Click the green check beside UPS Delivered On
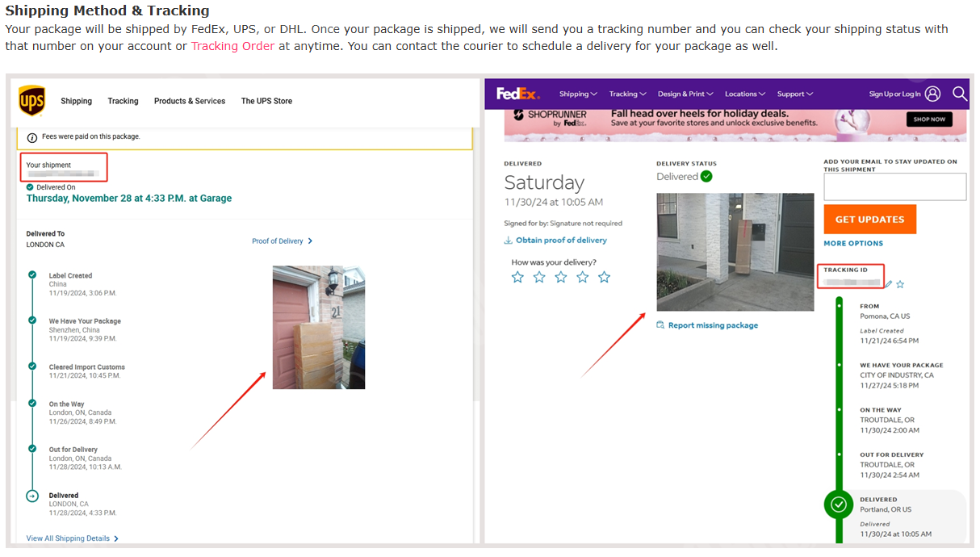Viewport: 980px width, 557px height. tap(30, 187)
